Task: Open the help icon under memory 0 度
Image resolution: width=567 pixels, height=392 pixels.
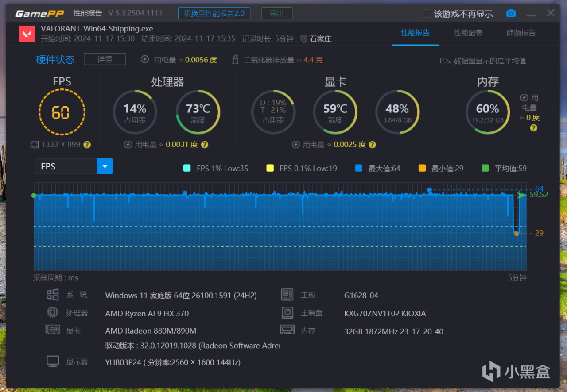Action: [x=534, y=128]
